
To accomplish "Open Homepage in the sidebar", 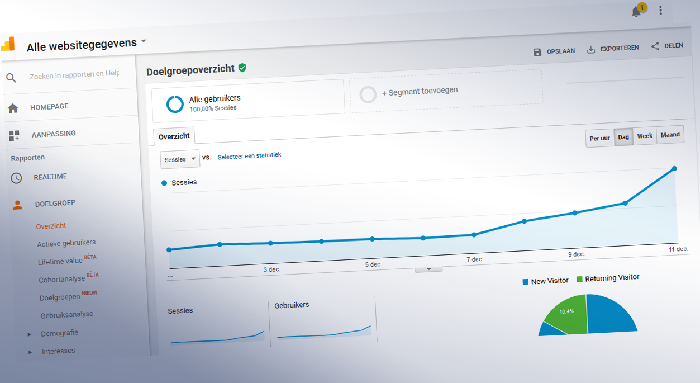I will tap(50, 107).
